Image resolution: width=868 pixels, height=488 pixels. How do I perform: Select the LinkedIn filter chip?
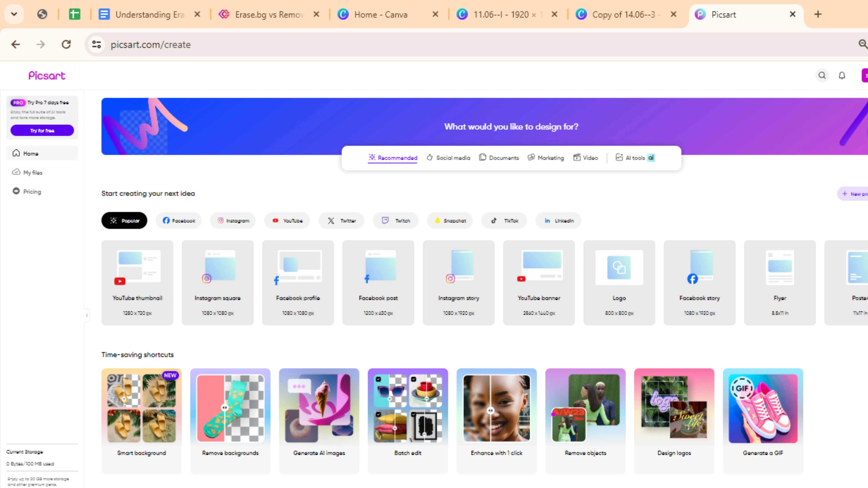click(558, 221)
